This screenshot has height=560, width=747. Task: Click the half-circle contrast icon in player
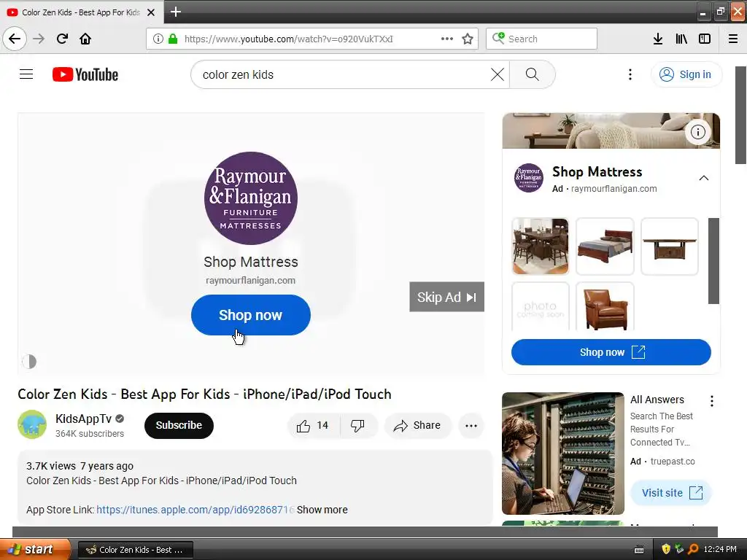[x=29, y=362]
